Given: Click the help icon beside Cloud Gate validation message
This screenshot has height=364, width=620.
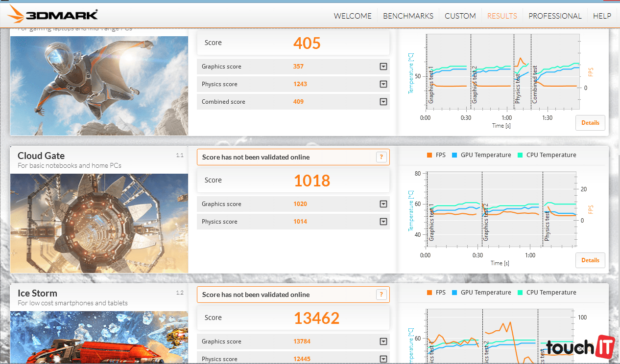Looking at the screenshot, I should (x=382, y=157).
